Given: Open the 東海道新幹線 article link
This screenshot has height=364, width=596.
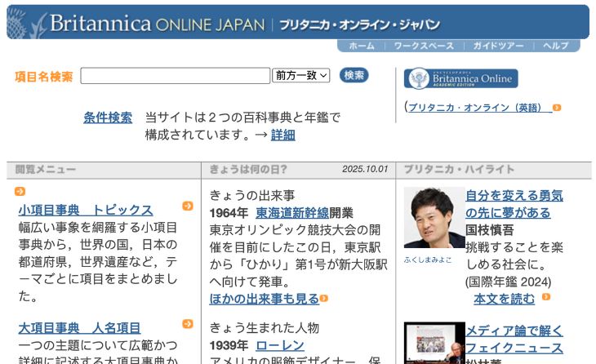Looking at the screenshot, I should click(x=292, y=212).
